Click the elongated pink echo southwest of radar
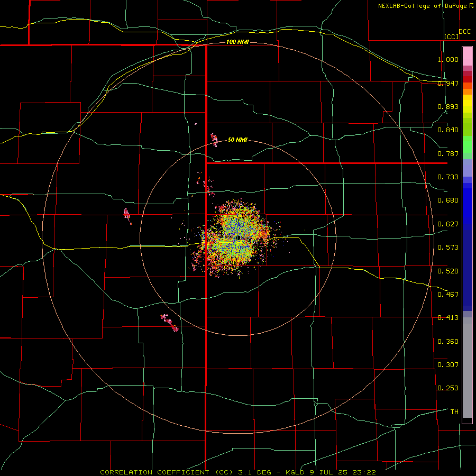 point(169,323)
